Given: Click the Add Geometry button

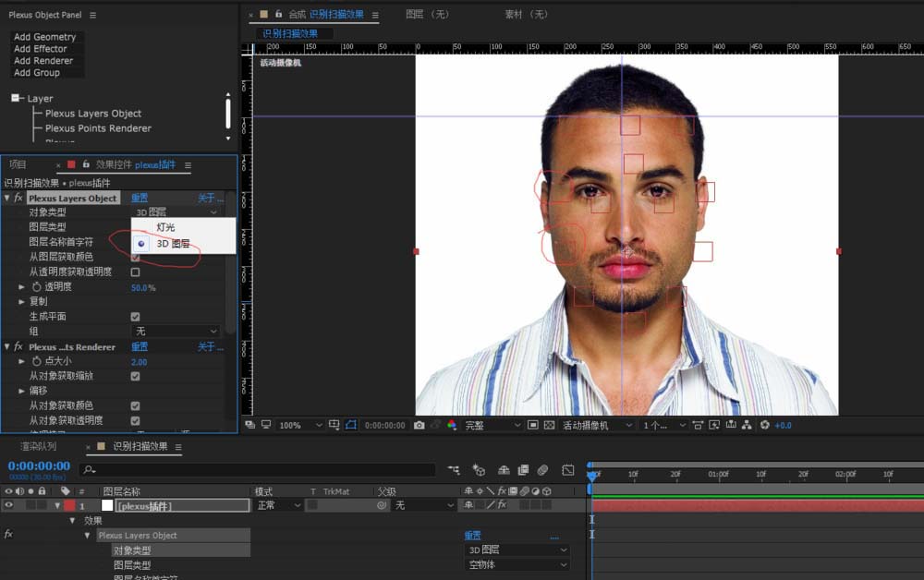Looking at the screenshot, I should [x=44, y=37].
